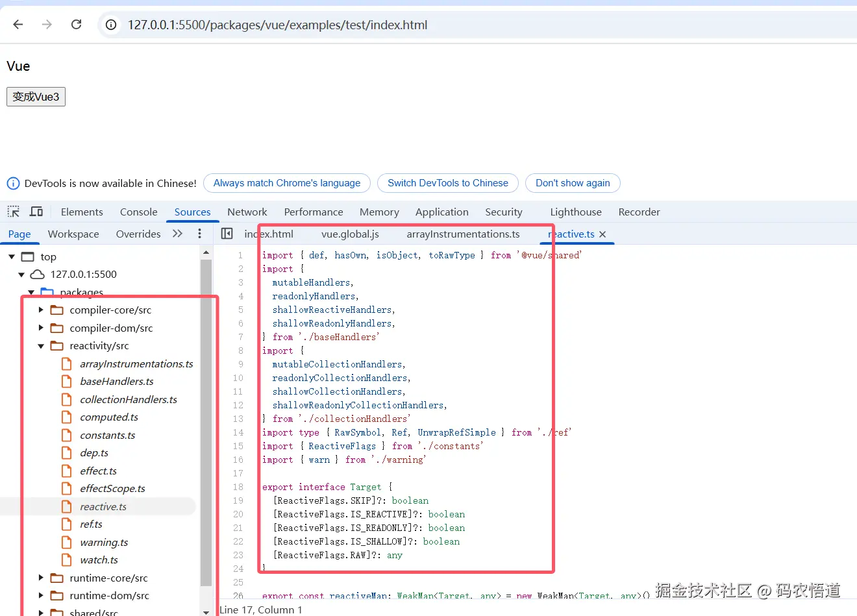
Task: Open effectScope.ts file
Action: 112,489
